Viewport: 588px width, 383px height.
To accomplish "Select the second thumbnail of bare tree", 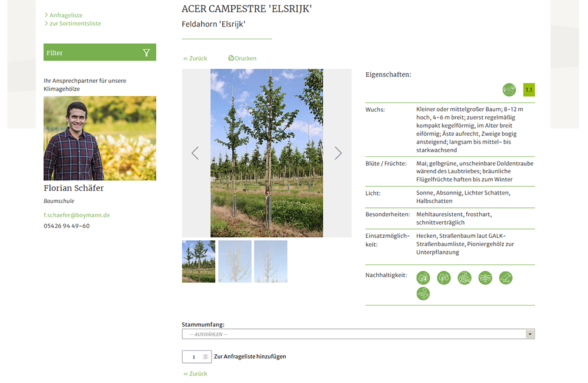I will pyautogui.click(x=235, y=261).
